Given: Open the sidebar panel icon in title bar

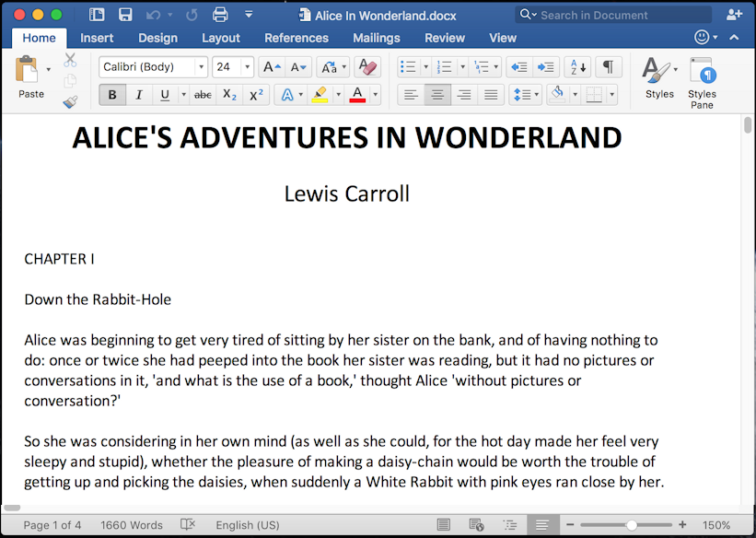Looking at the screenshot, I should 97,15.
